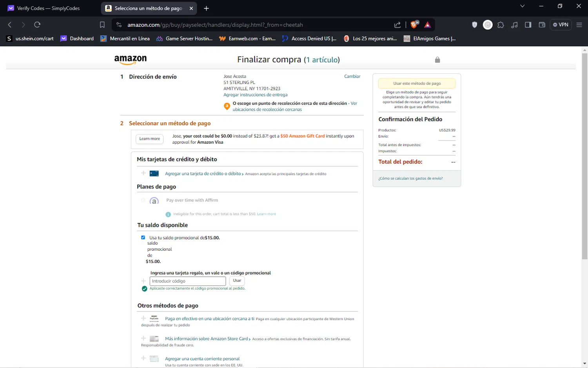Click the browser forward arrow
Screen dimensions: 588x368
[x=24, y=25]
